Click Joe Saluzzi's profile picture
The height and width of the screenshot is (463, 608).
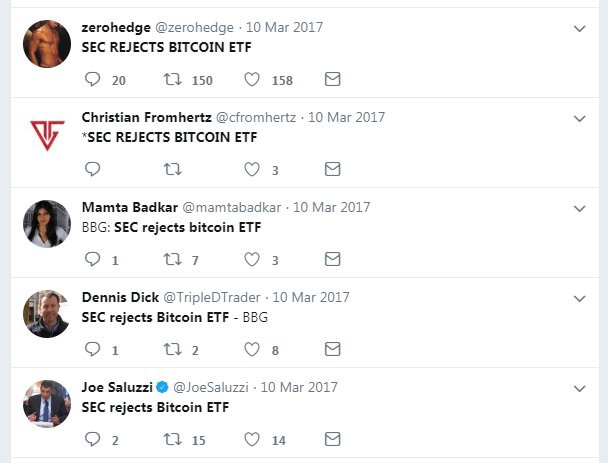click(47, 404)
